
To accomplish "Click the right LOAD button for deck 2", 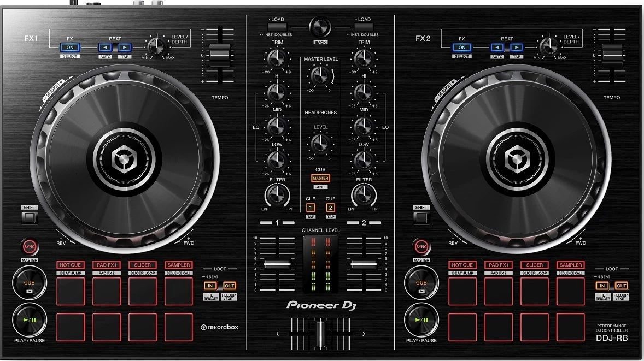I will click(x=364, y=27).
